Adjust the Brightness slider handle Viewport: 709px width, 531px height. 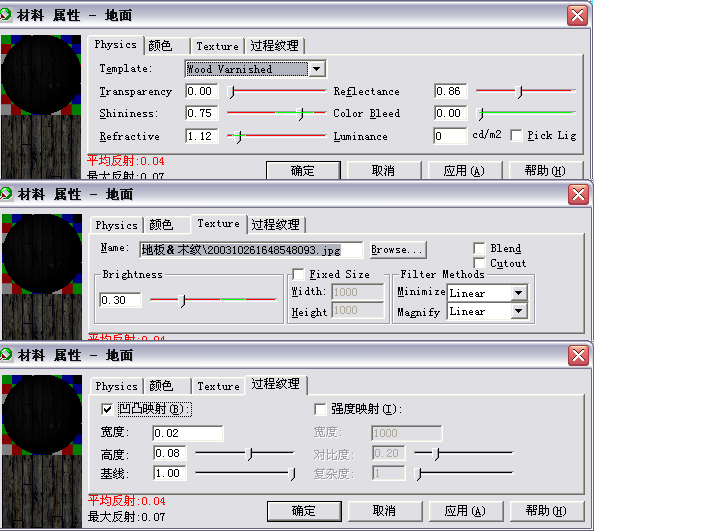[x=182, y=300]
